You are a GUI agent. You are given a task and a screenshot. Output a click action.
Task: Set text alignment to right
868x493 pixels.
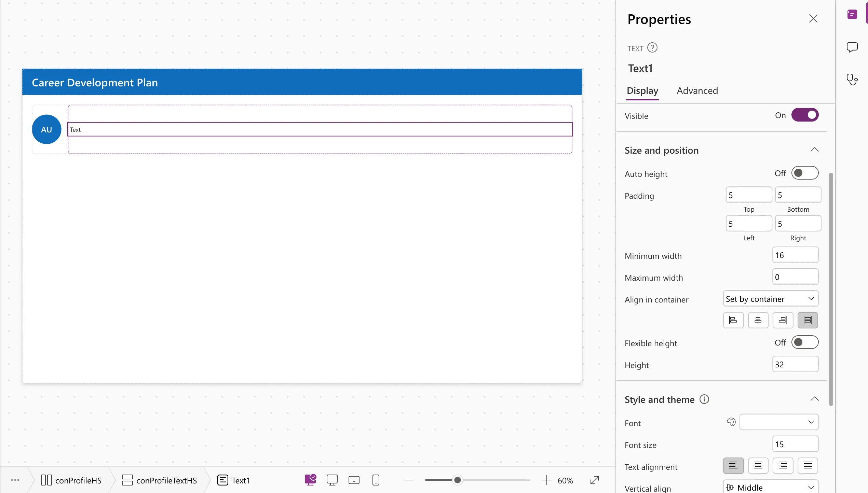click(783, 465)
